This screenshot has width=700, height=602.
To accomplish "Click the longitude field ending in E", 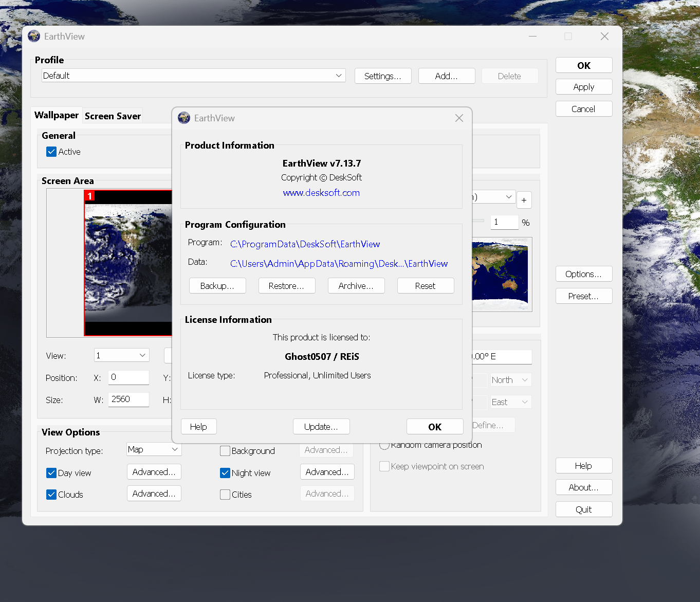I will coord(501,357).
